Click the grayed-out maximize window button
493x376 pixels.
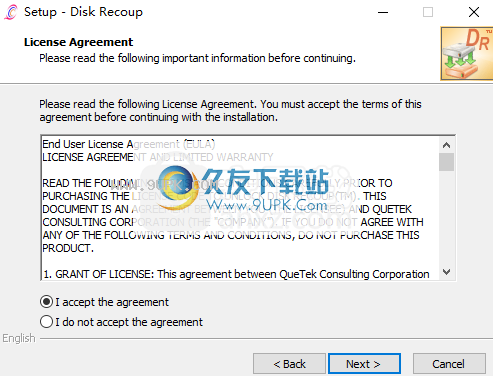tap(428, 12)
